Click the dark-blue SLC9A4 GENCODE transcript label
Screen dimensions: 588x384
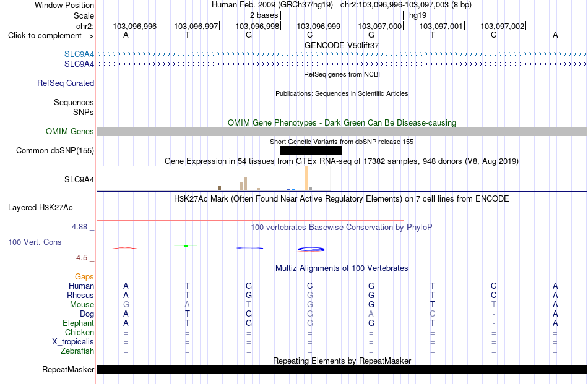(x=79, y=64)
